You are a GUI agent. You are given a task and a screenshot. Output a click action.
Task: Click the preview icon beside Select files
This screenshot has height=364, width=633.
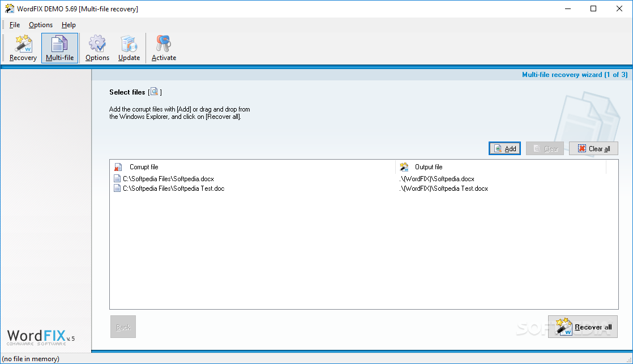coord(154,92)
